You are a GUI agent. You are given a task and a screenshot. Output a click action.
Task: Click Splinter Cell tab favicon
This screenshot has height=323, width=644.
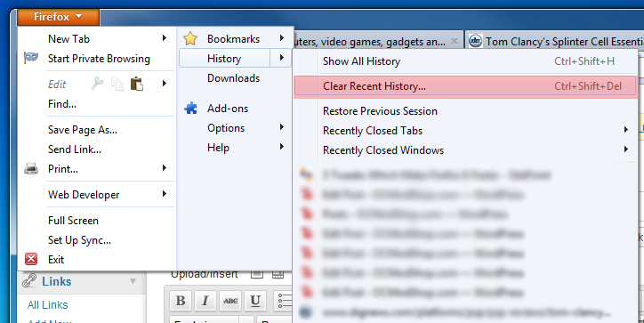tap(475, 41)
